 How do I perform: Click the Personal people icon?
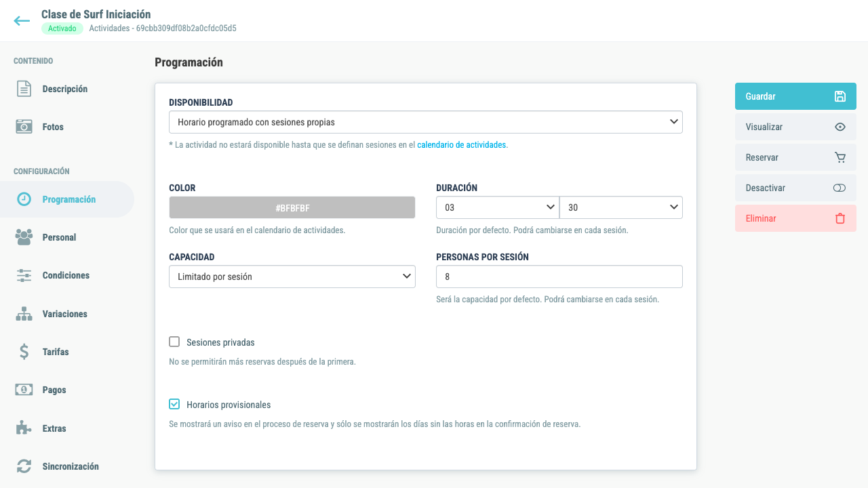pos(24,237)
